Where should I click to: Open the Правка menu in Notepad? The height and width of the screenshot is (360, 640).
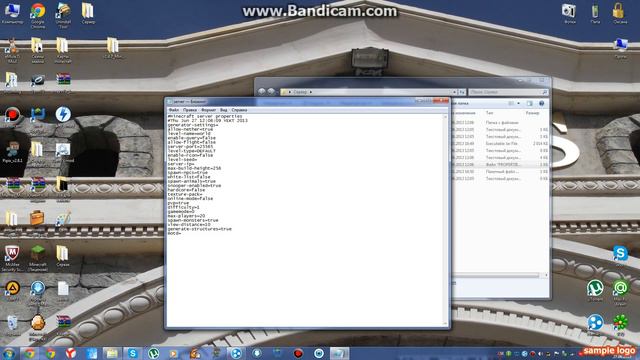pyautogui.click(x=190, y=110)
